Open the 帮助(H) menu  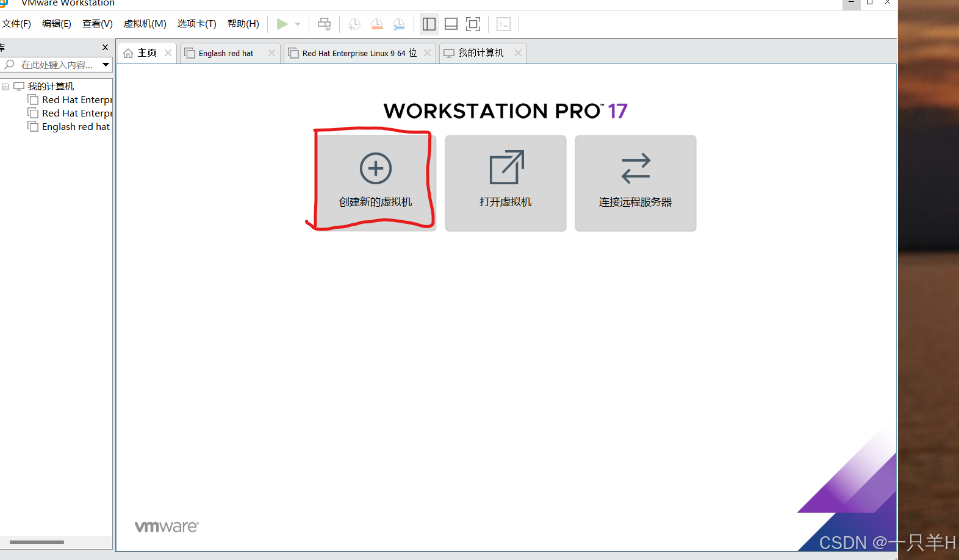[243, 24]
